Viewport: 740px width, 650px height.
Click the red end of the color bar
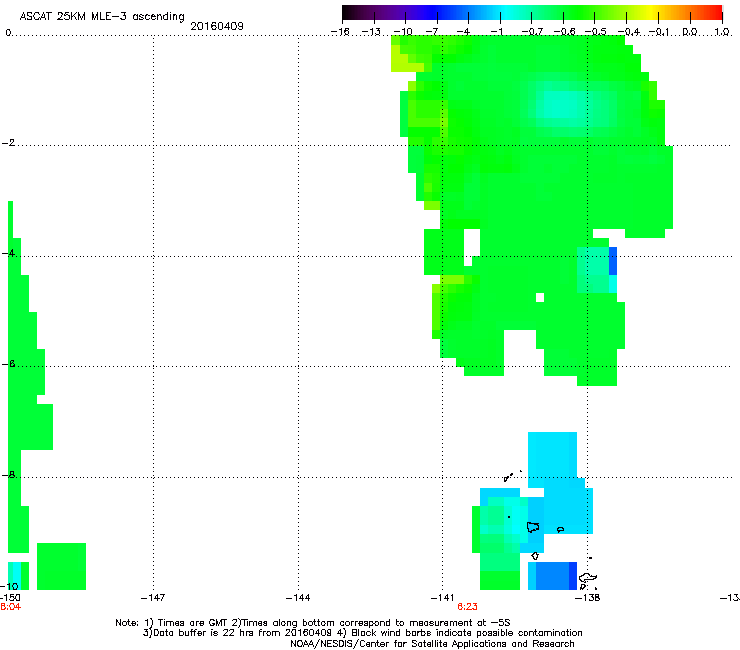point(715,12)
